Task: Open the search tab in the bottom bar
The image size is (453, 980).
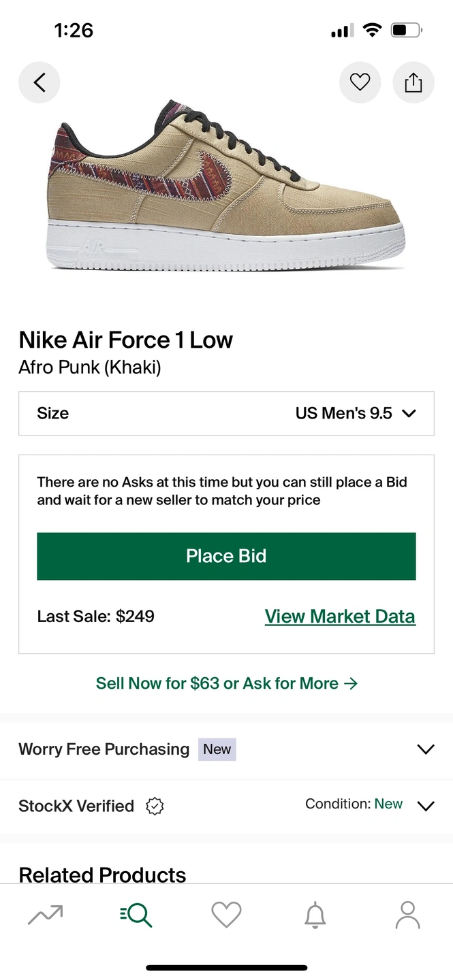Action: (136, 915)
